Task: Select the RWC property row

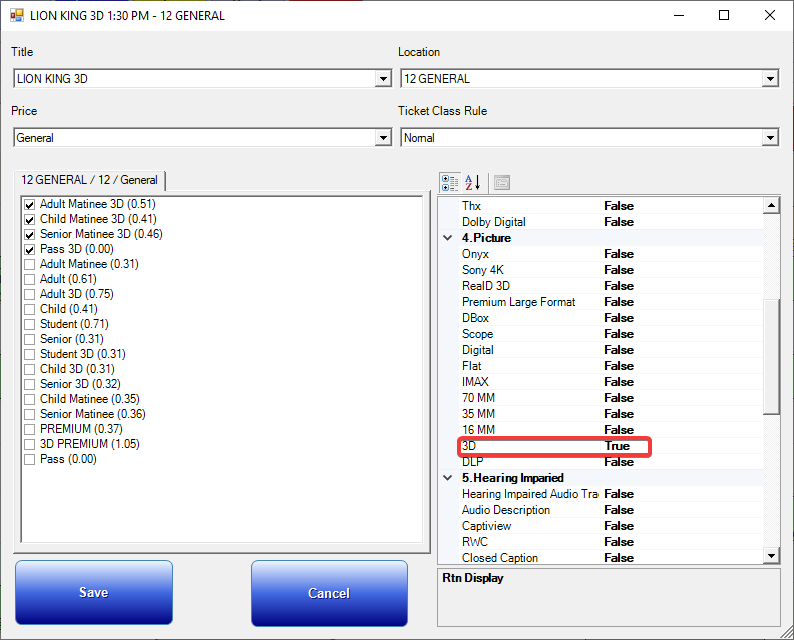Action: pyautogui.click(x=611, y=542)
